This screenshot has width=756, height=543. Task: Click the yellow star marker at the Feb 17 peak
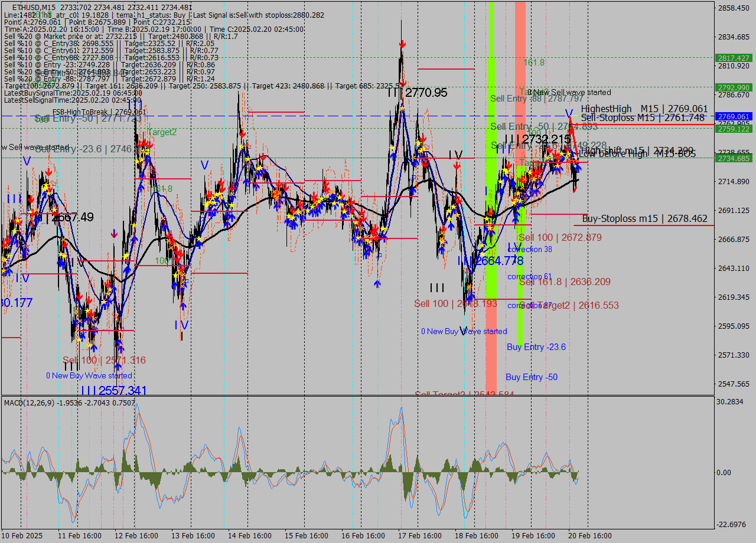coord(402,107)
